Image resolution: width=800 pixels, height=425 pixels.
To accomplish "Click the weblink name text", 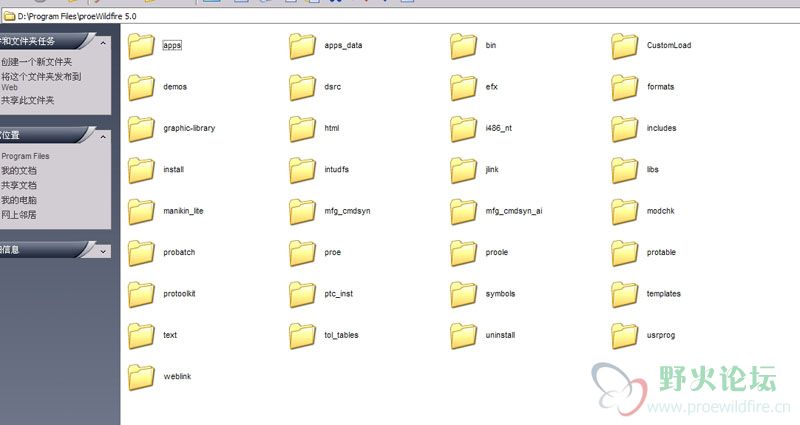I will click(x=177, y=376).
